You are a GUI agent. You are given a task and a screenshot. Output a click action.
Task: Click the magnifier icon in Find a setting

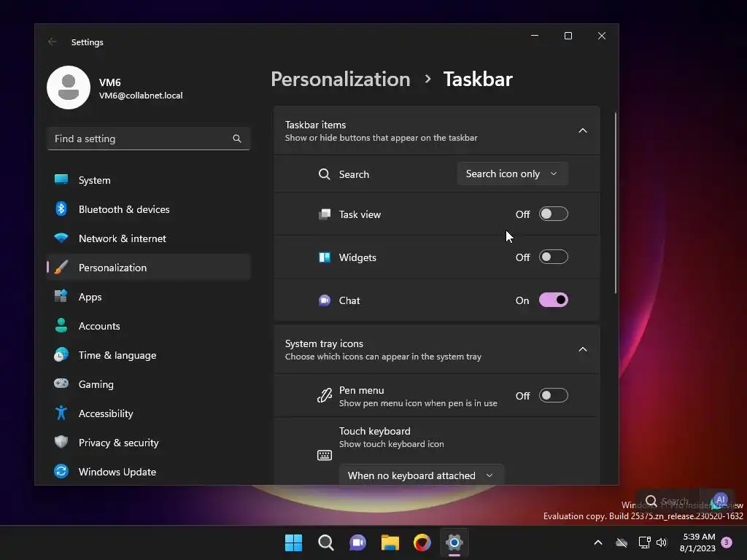point(237,139)
